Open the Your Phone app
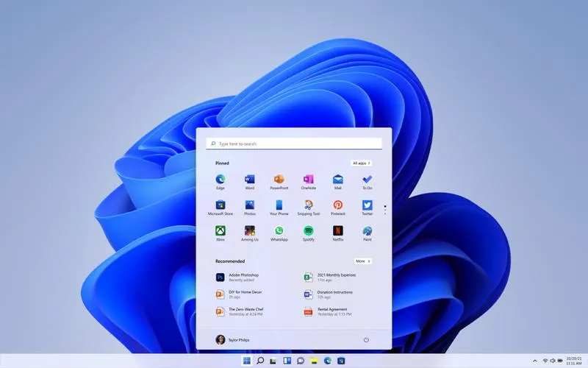This screenshot has width=588, height=368. (x=279, y=208)
